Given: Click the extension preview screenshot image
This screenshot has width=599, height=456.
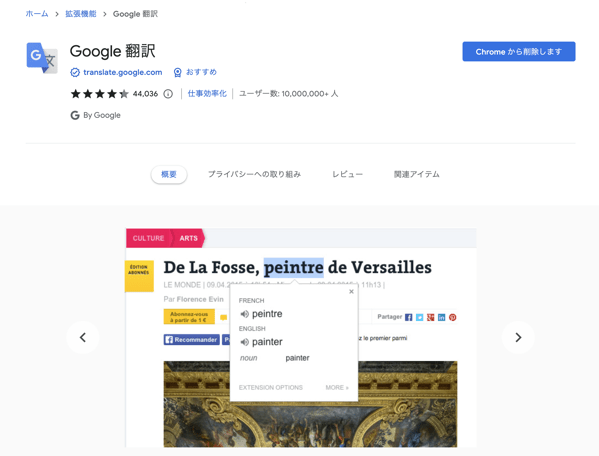Looking at the screenshot, I should coord(301,338).
